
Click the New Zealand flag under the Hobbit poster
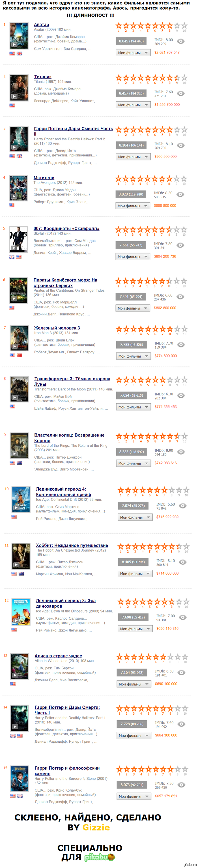pyautogui.click(x=21, y=573)
